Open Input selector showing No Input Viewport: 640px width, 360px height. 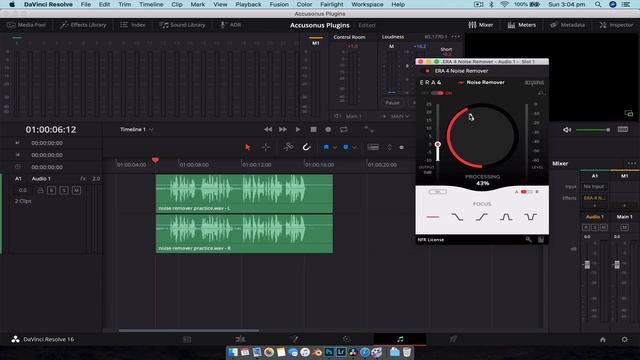pos(594,187)
